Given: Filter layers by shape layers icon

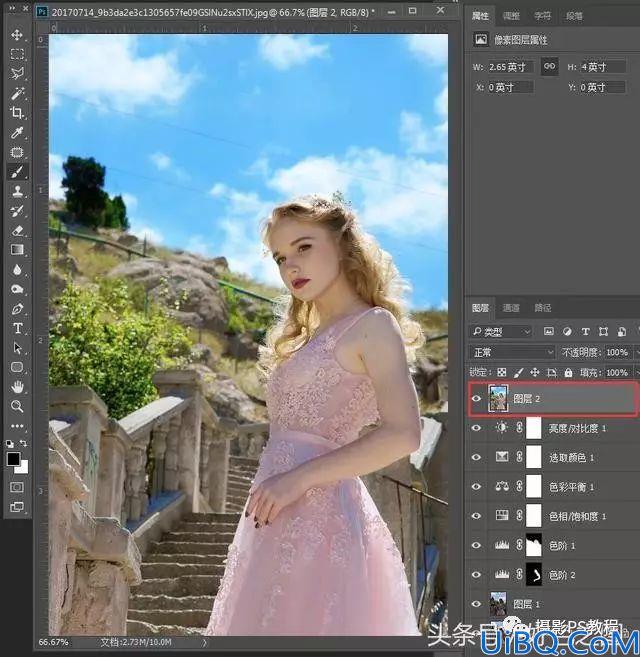Looking at the screenshot, I should [603, 331].
